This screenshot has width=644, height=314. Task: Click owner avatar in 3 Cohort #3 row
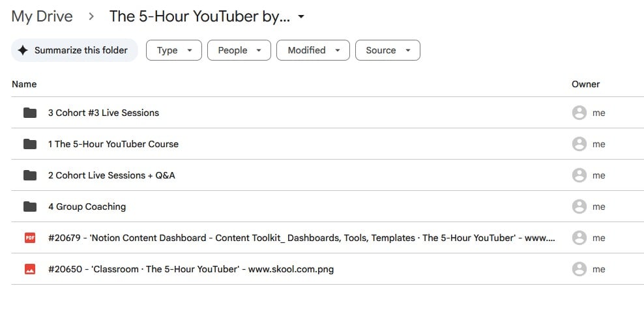[579, 113]
